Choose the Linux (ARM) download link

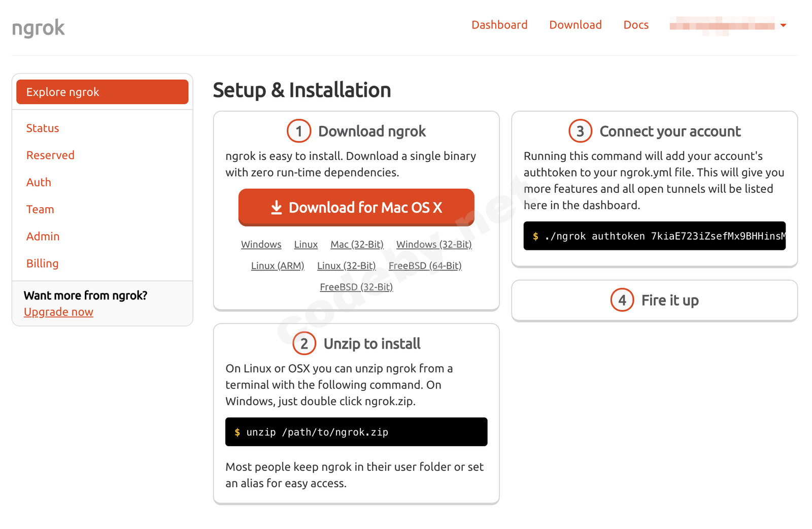[278, 266]
